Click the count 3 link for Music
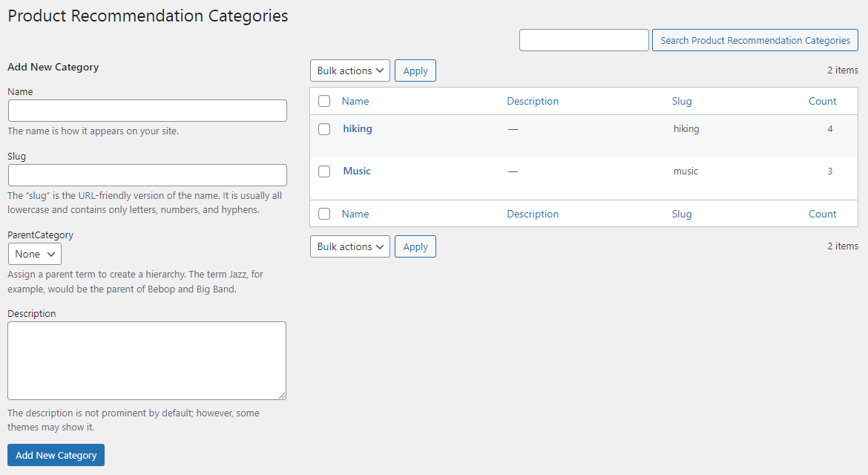 (x=829, y=171)
